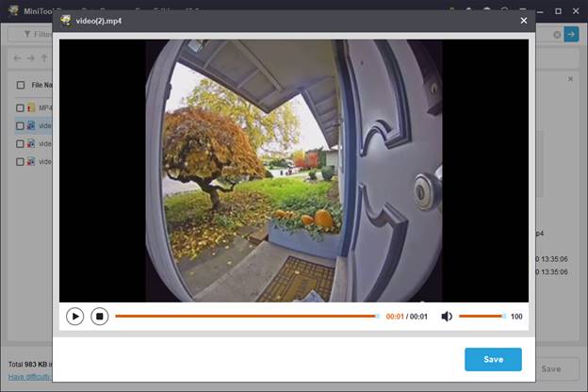Close the right preview panel
The image size is (588, 392).
point(570,79)
